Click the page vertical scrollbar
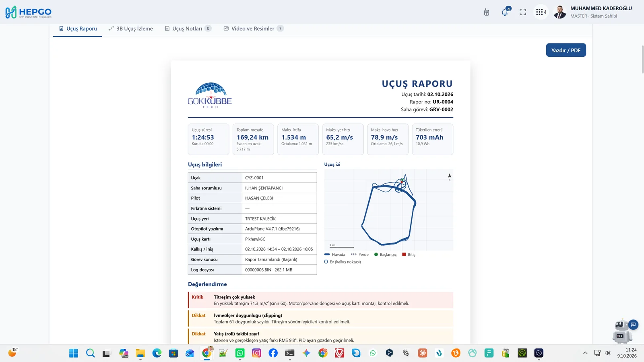 pos(642,60)
